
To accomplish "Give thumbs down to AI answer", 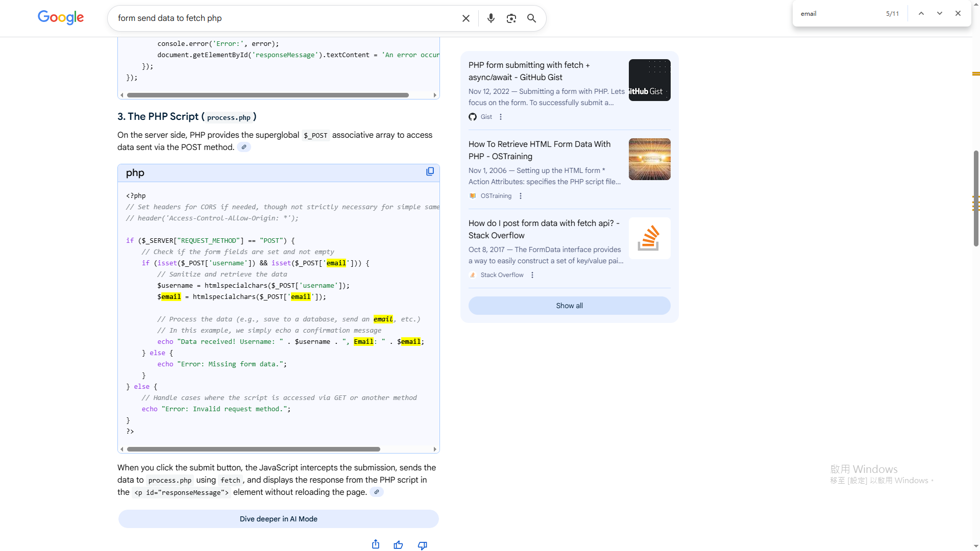I will click(x=422, y=545).
